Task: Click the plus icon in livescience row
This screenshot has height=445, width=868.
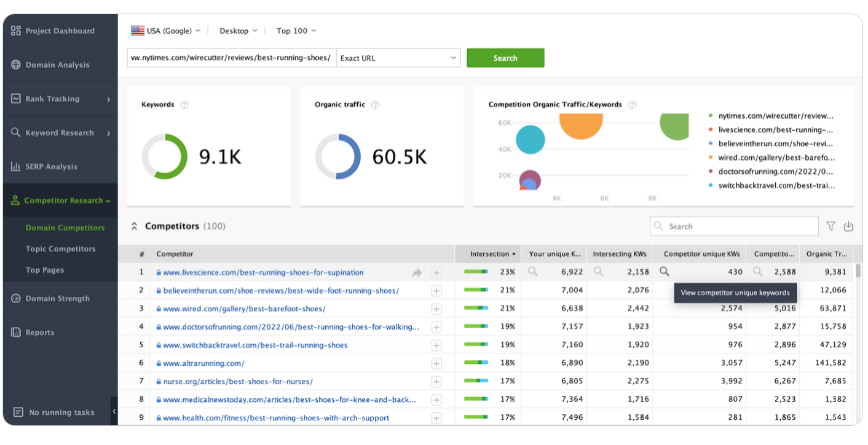Action: 436,272
